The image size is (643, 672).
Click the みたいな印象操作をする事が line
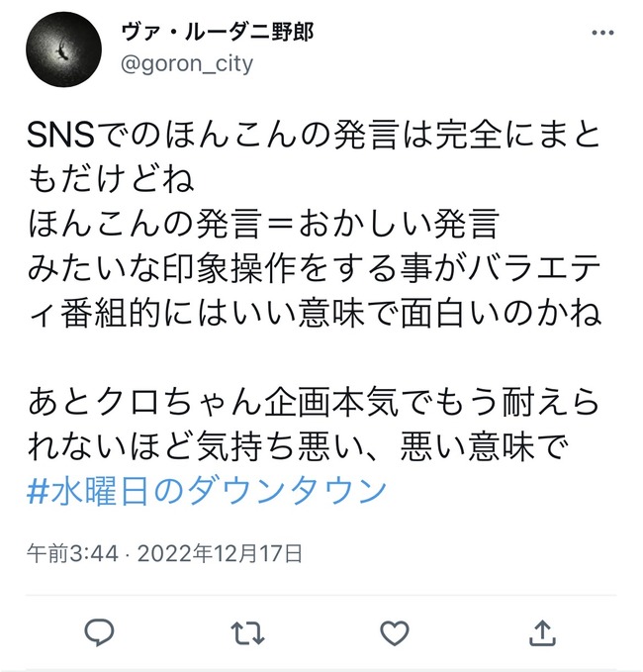coord(314,269)
